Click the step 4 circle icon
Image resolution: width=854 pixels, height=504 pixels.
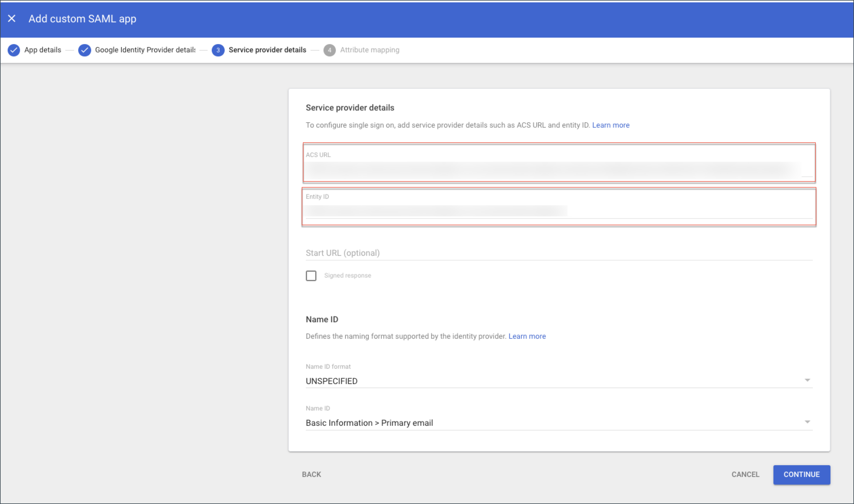[329, 50]
